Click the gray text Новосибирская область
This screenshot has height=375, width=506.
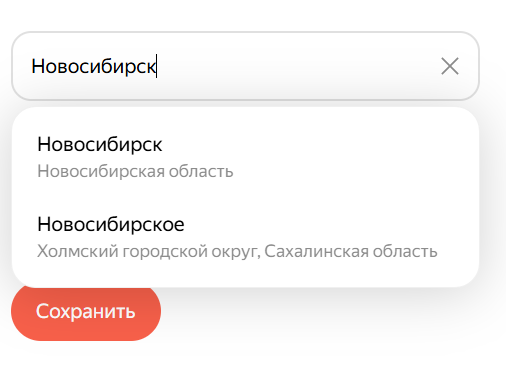coord(135,171)
